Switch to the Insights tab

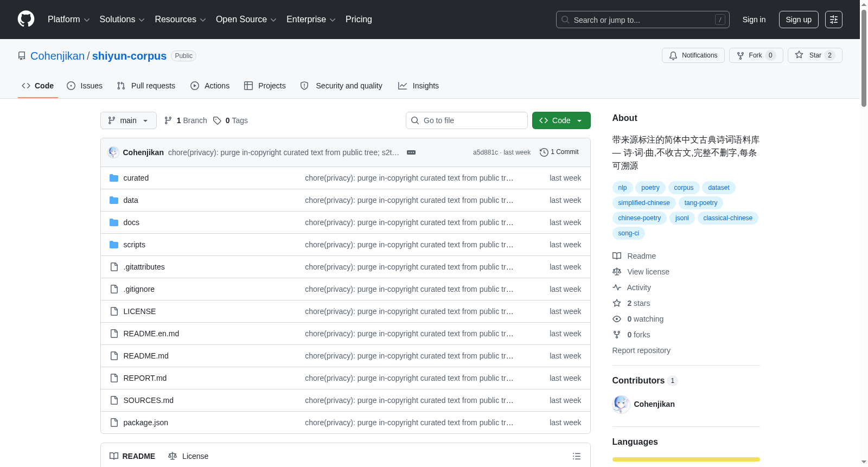click(x=418, y=86)
